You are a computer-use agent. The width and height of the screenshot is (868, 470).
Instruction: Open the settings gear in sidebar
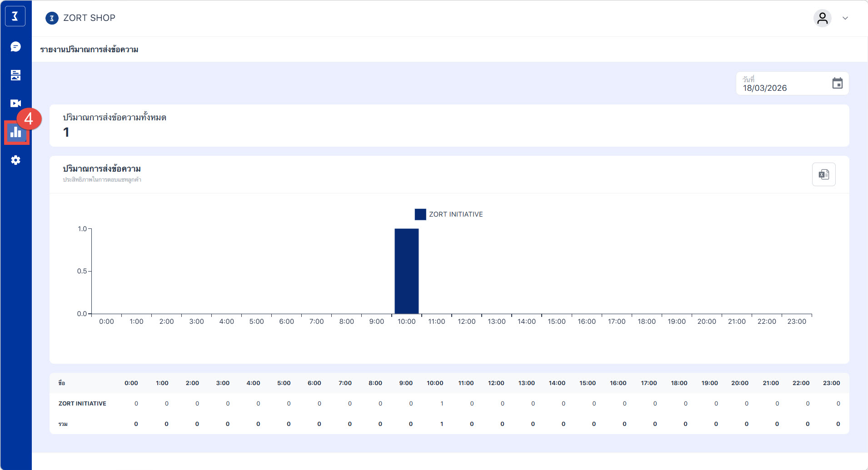click(x=15, y=160)
